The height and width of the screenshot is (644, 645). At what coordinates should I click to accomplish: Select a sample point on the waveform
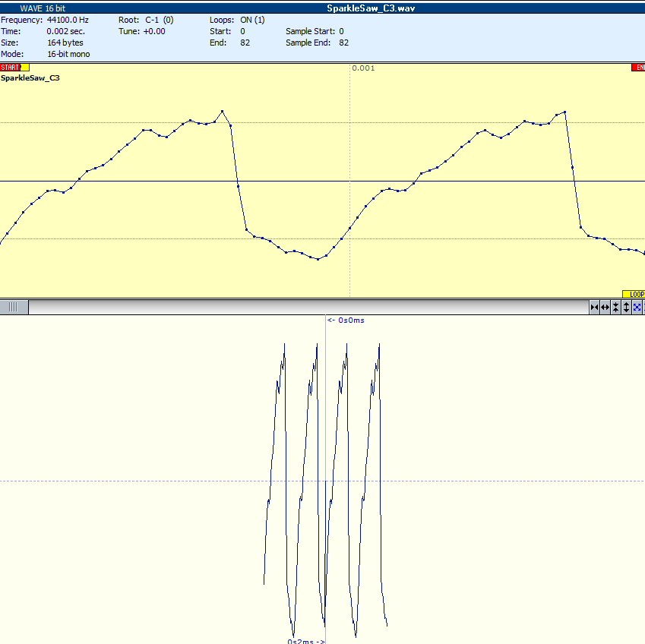[x=222, y=110]
